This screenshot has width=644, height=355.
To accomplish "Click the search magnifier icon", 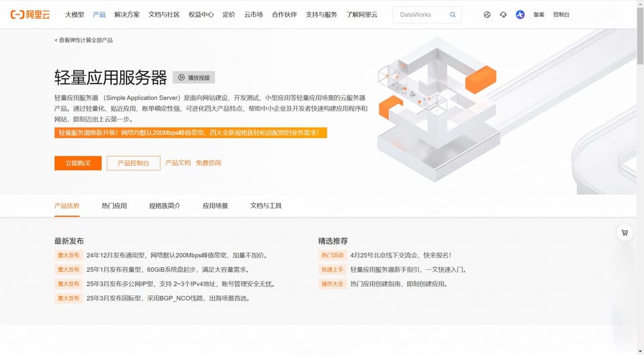I will click(453, 14).
